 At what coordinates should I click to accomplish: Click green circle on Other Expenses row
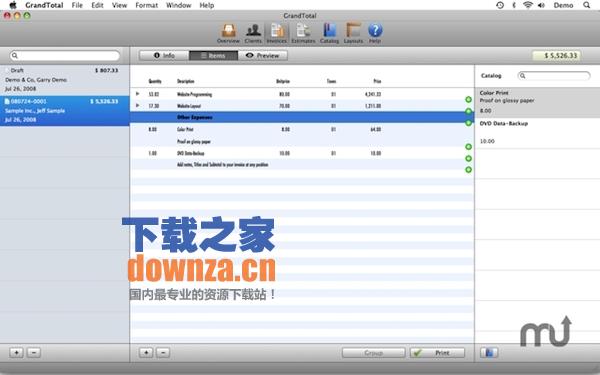pyautogui.click(x=468, y=123)
